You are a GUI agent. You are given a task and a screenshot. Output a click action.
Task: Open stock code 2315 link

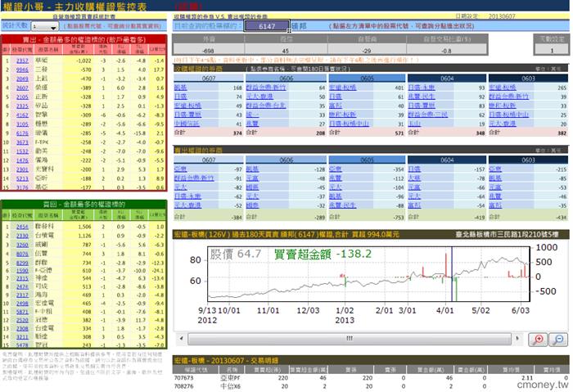pyautogui.click(x=22, y=279)
